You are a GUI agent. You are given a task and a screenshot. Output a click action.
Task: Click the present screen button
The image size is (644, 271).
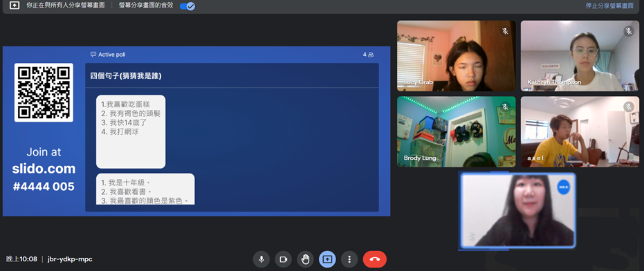[x=327, y=259]
